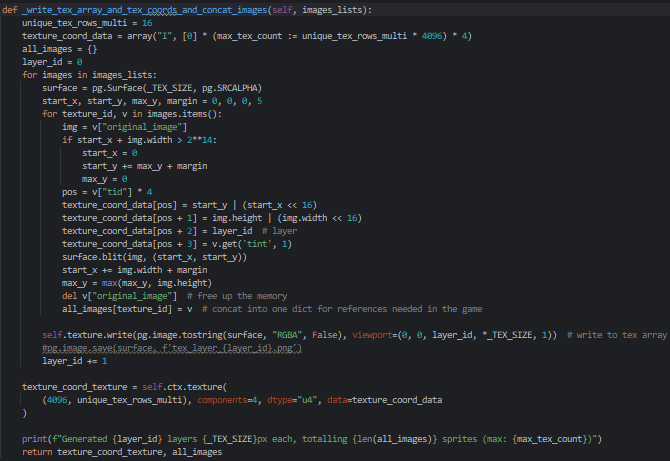This screenshot has width=670, height=461.
Task: Click the 'max_tex_count :=' walrus expression
Action: pyautogui.click(x=257, y=36)
